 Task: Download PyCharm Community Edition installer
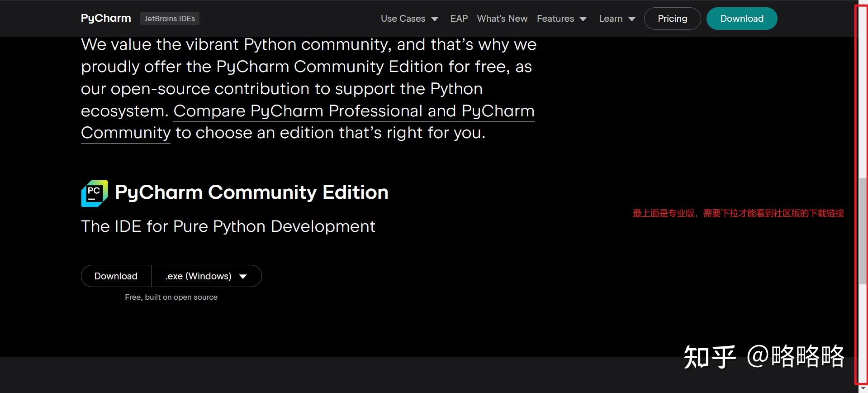[x=116, y=276]
